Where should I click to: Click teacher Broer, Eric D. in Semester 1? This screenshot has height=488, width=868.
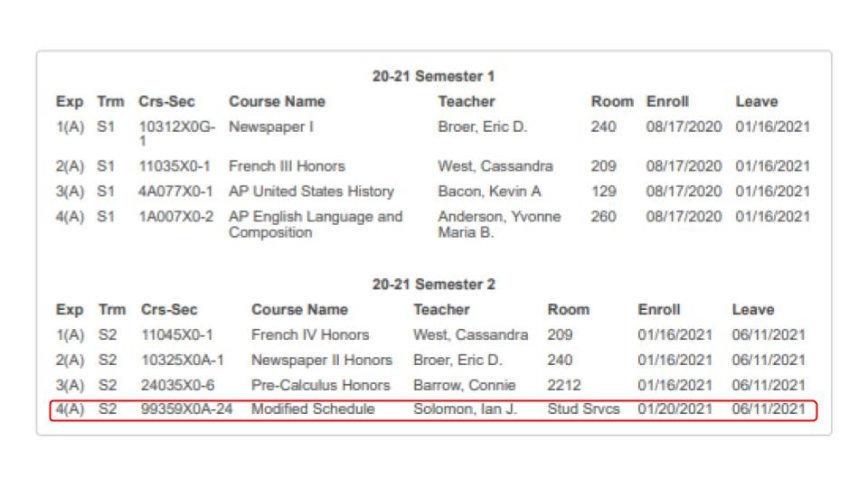pyautogui.click(x=482, y=127)
